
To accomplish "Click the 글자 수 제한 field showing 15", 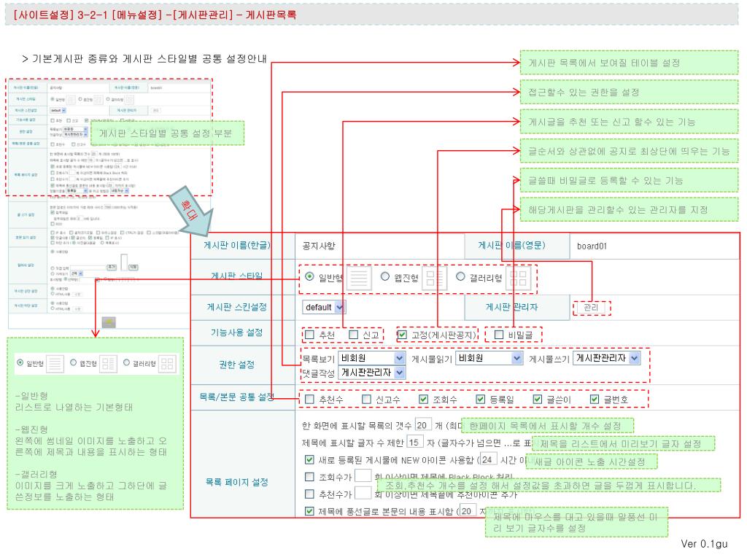I will click(415, 442).
